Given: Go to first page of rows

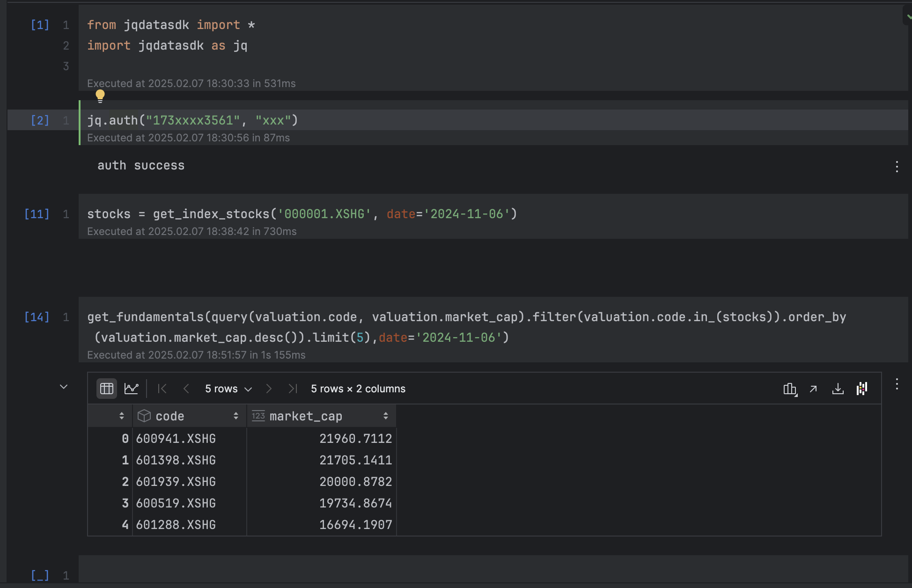Looking at the screenshot, I should pyautogui.click(x=162, y=389).
